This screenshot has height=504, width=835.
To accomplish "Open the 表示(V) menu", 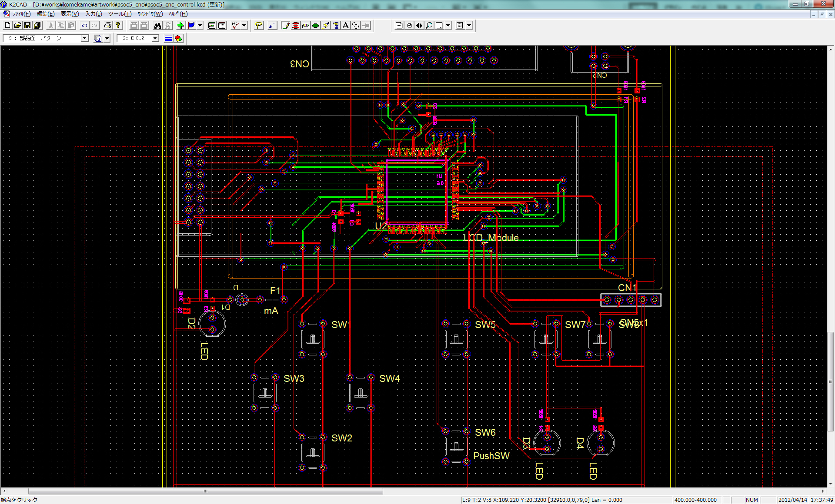I will pos(70,14).
